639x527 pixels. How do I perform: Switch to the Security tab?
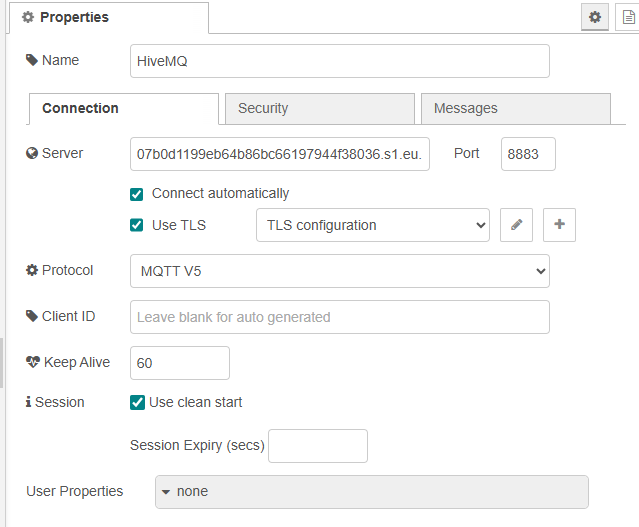click(x=320, y=108)
